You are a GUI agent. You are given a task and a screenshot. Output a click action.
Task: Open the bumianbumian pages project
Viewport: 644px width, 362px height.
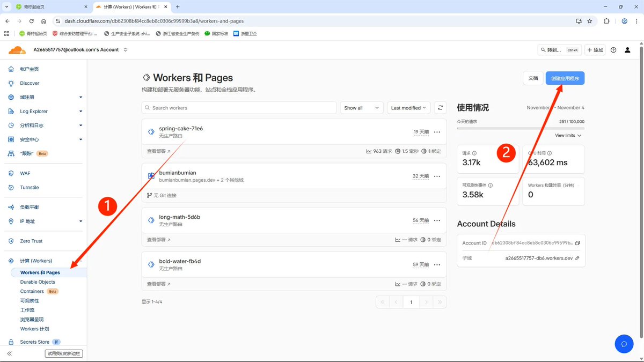pos(178,173)
